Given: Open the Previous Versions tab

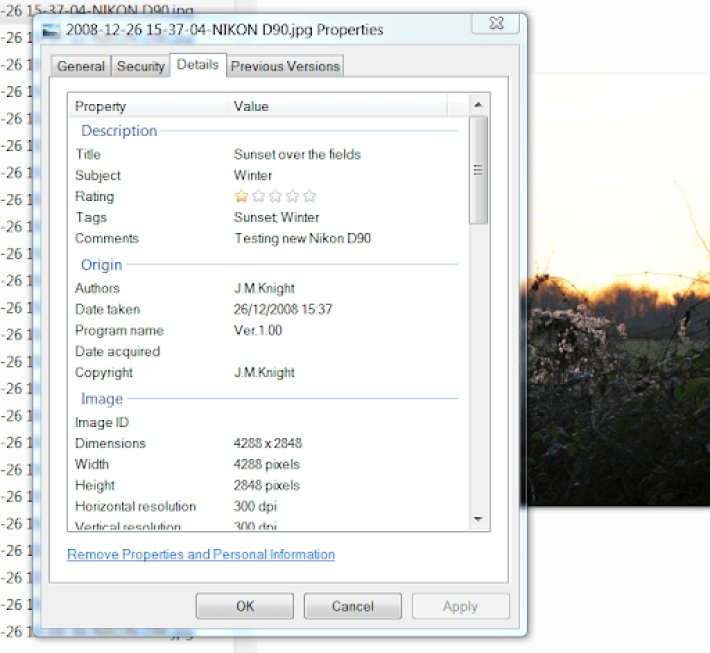Looking at the screenshot, I should pyautogui.click(x=285, y=66).
